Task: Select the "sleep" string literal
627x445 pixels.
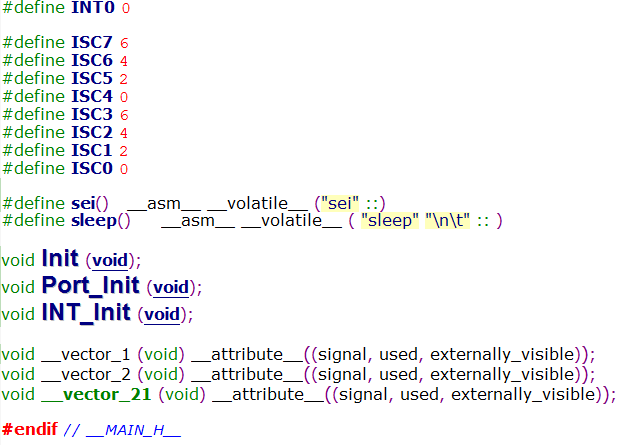Action: tap(390, 221)
